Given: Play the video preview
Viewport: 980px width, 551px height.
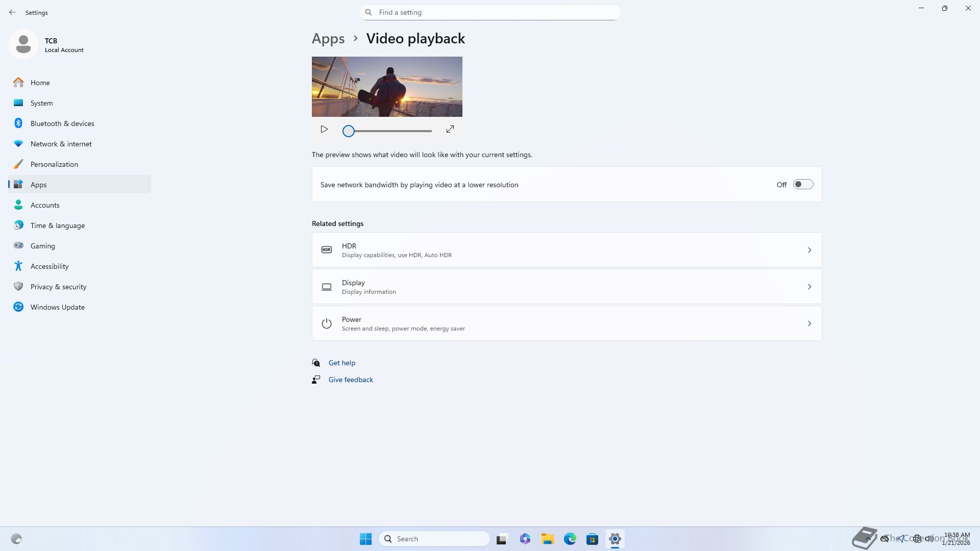Looking at the screenshot, I should 324,130.
